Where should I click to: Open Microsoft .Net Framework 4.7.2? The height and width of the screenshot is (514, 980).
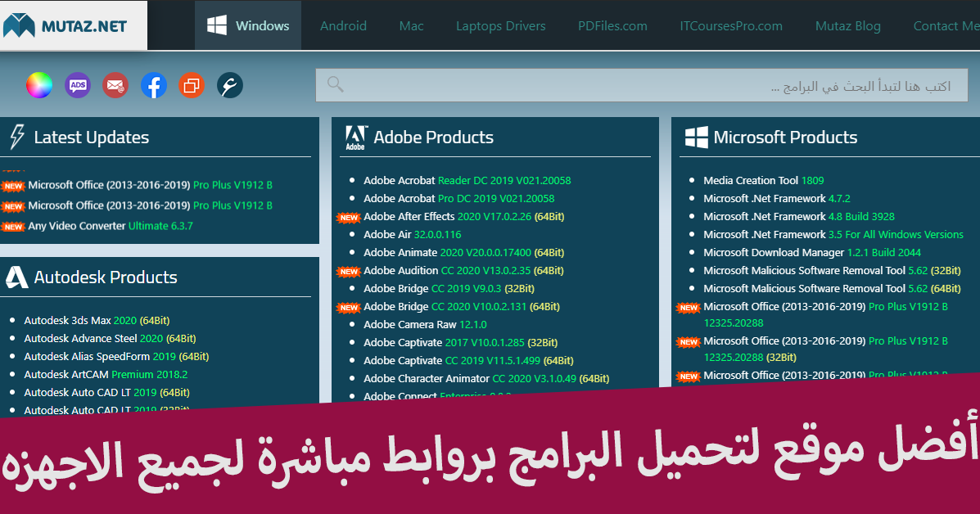tap(777, 199)
